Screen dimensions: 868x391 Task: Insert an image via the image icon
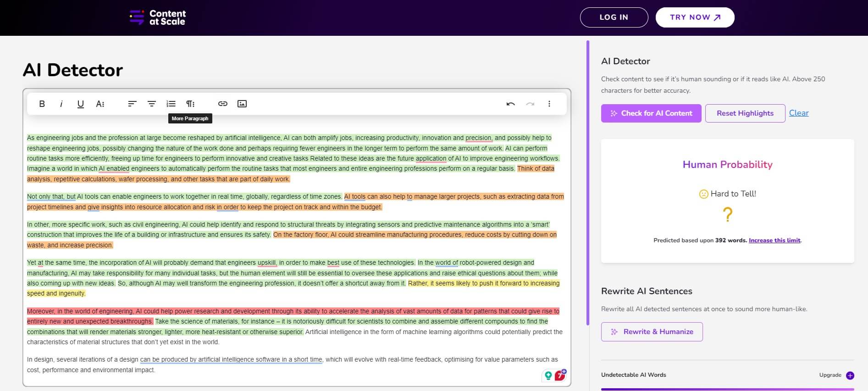coord(242,104)
